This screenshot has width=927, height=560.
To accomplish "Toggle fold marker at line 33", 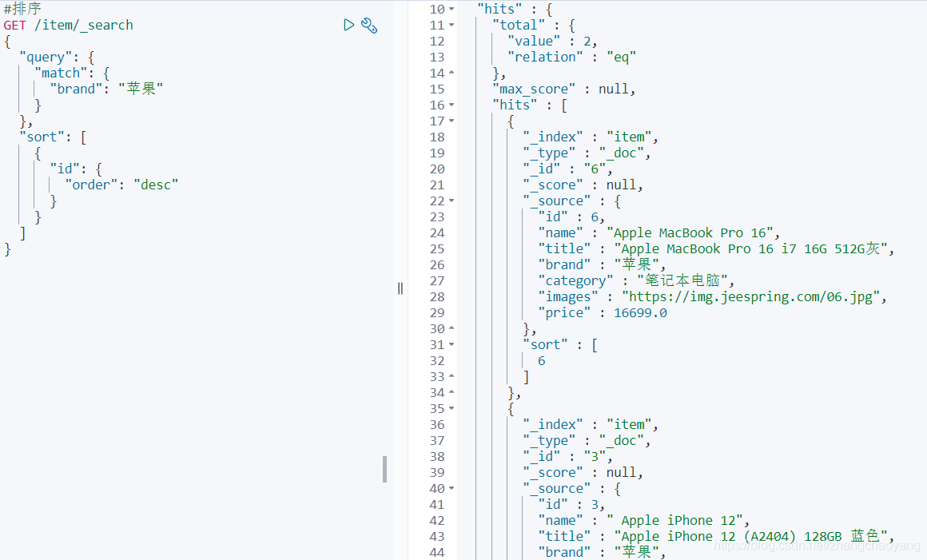I will point(452,376).
